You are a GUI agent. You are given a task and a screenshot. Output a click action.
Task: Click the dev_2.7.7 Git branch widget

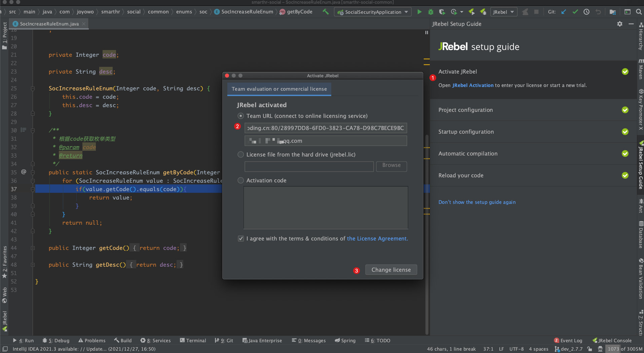coord(569,349)
